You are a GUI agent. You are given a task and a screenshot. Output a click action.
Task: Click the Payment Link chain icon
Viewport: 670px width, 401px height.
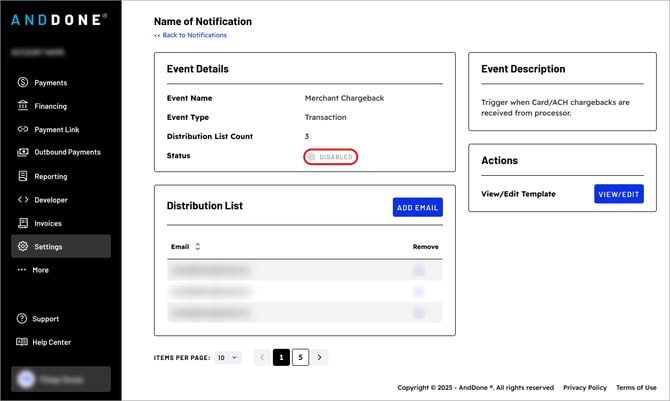pyautogui.click(x=23, y=129)
